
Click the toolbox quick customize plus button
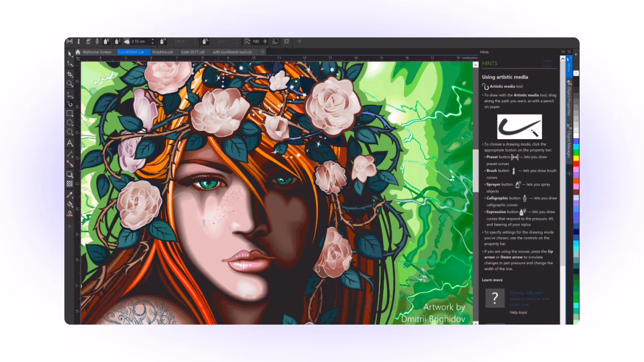[x=70, y=226]
